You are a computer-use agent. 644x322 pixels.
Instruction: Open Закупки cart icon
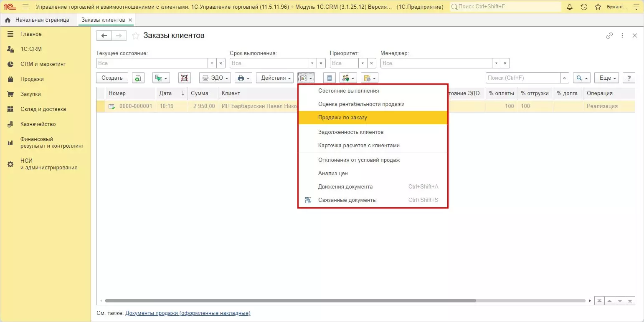click(11, 94)
